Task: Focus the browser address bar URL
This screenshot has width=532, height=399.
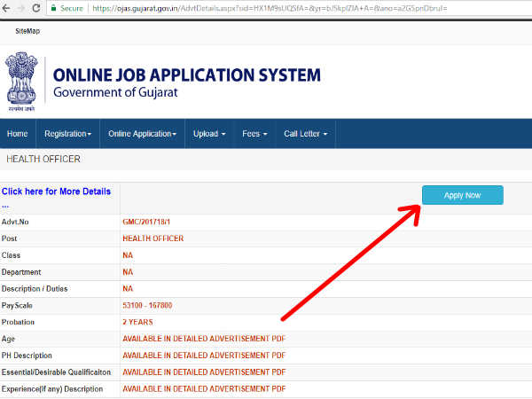Action: [270, 8]
